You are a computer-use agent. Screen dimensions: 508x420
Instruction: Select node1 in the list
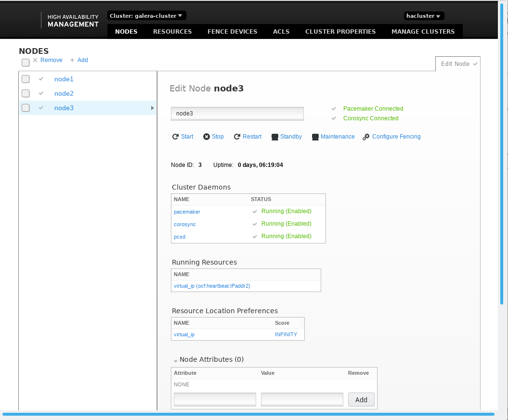[64, 79]
